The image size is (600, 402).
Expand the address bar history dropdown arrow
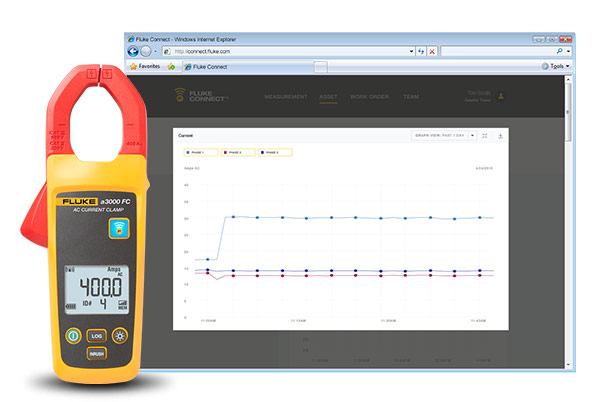coord(412,51)
